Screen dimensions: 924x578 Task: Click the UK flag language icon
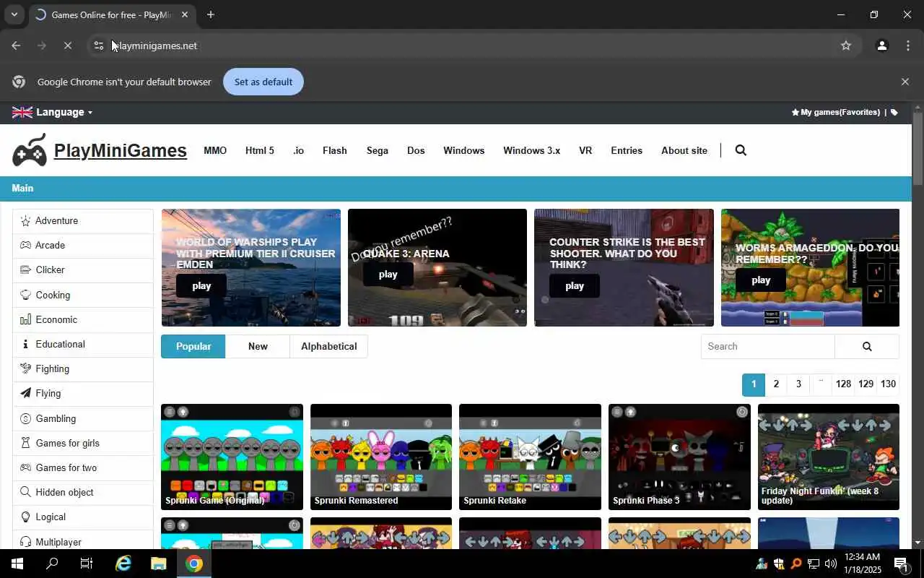[x=22, y=112]
